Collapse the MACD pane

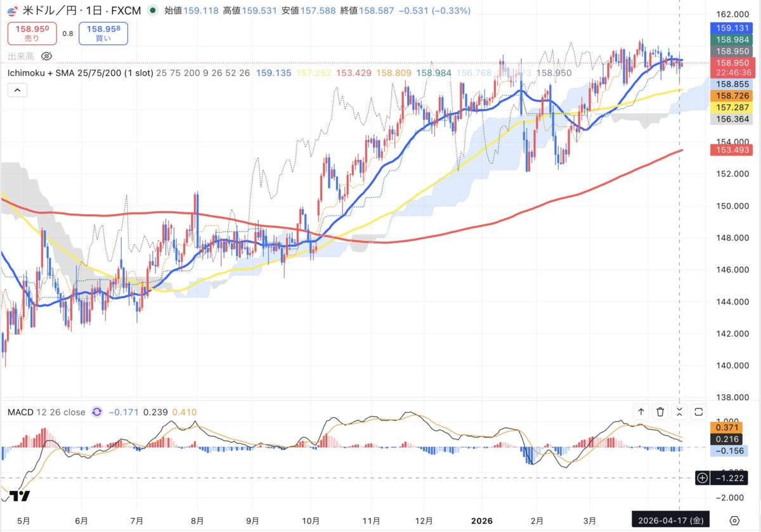click(680, 412)
